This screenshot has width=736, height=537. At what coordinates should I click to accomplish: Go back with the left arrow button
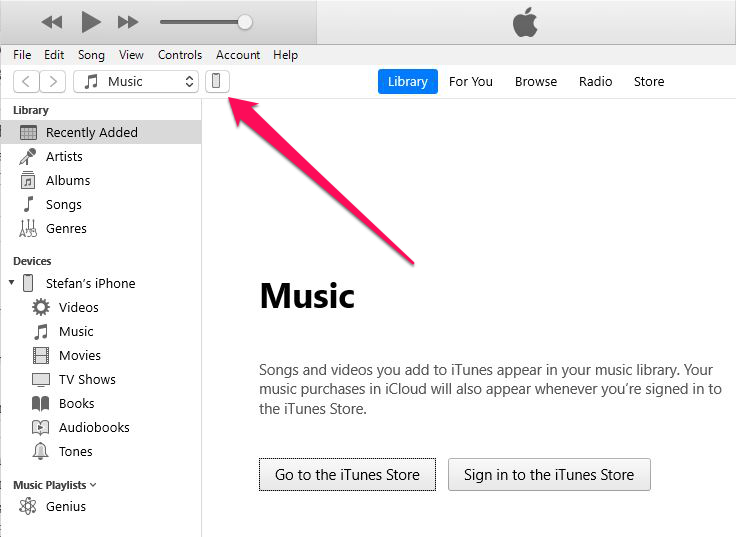(x=26, y=81)
